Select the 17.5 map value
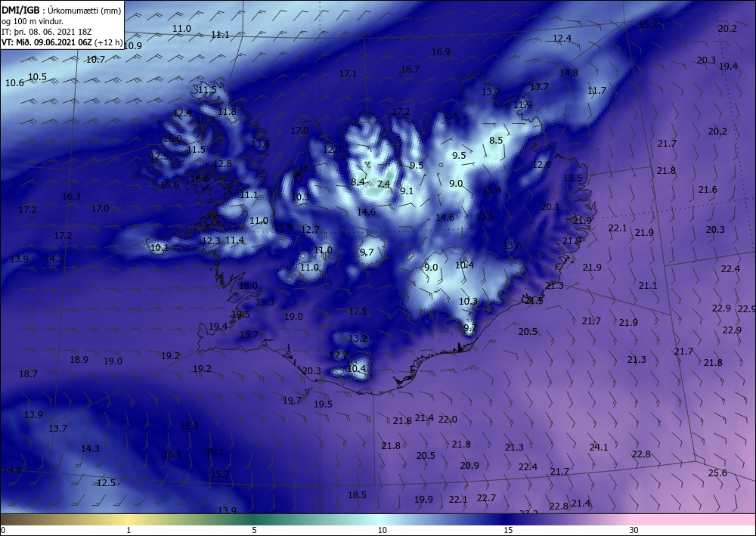The width and height of the screenshot is (756, 536). point(358,311)
